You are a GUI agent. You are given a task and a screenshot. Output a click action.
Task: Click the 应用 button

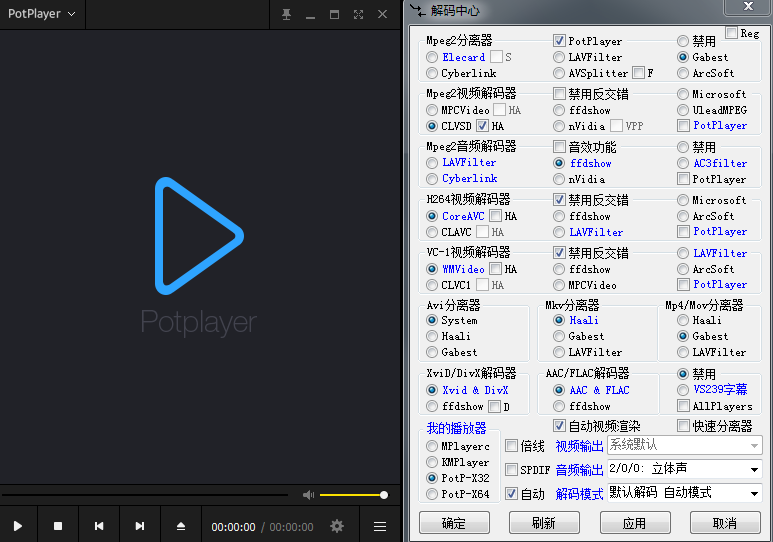pos(635,523)
